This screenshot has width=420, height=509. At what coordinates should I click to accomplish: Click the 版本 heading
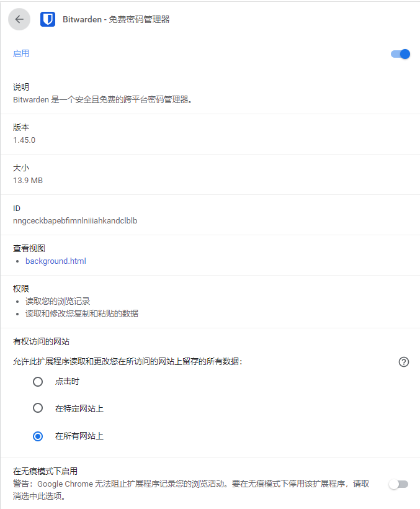pyautogui.click(x=21, y=127)
